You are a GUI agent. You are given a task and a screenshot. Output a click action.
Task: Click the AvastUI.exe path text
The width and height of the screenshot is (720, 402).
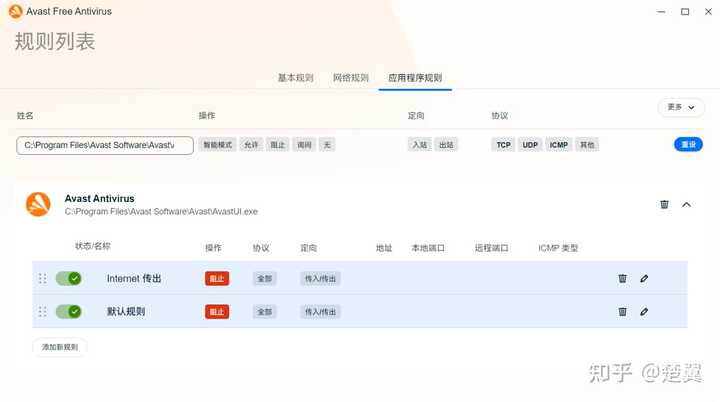tap(161, 212)
